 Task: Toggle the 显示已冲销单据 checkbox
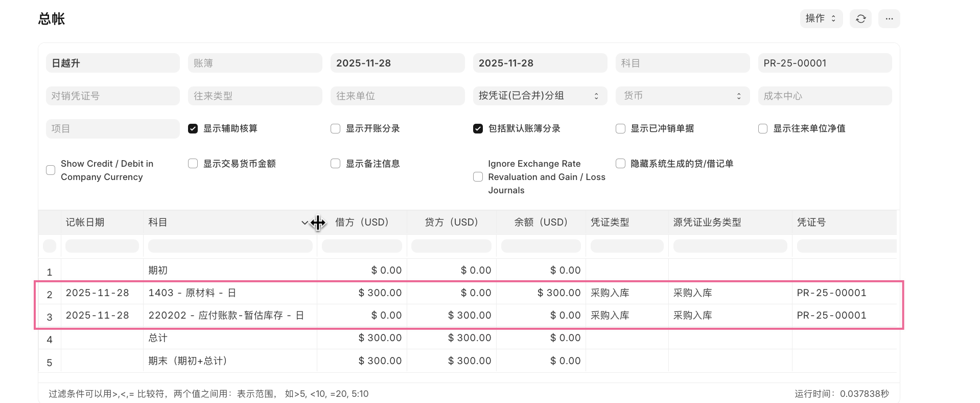pyautogui.click(x=621, y=129)
